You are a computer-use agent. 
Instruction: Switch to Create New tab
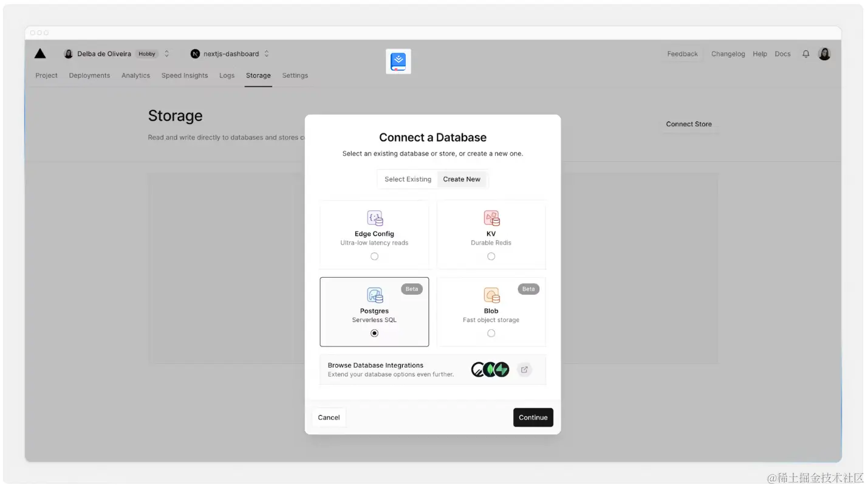pyautogui.click(x=462, y=179)
